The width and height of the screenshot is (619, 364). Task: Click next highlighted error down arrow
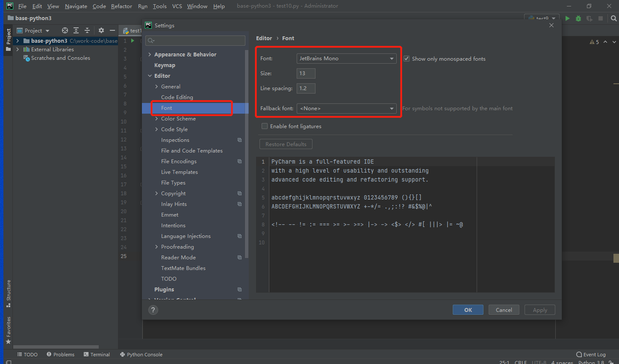pyautogui.click(x=614, y=42)
